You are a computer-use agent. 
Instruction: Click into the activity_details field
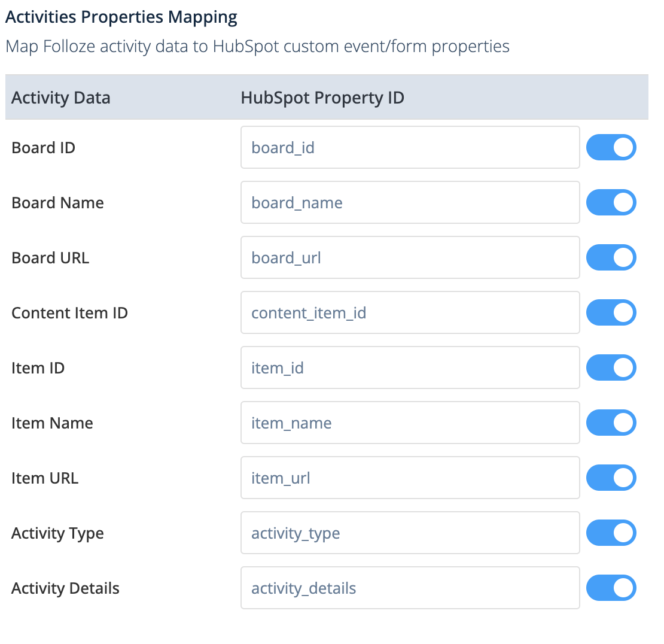coord(410,588)
